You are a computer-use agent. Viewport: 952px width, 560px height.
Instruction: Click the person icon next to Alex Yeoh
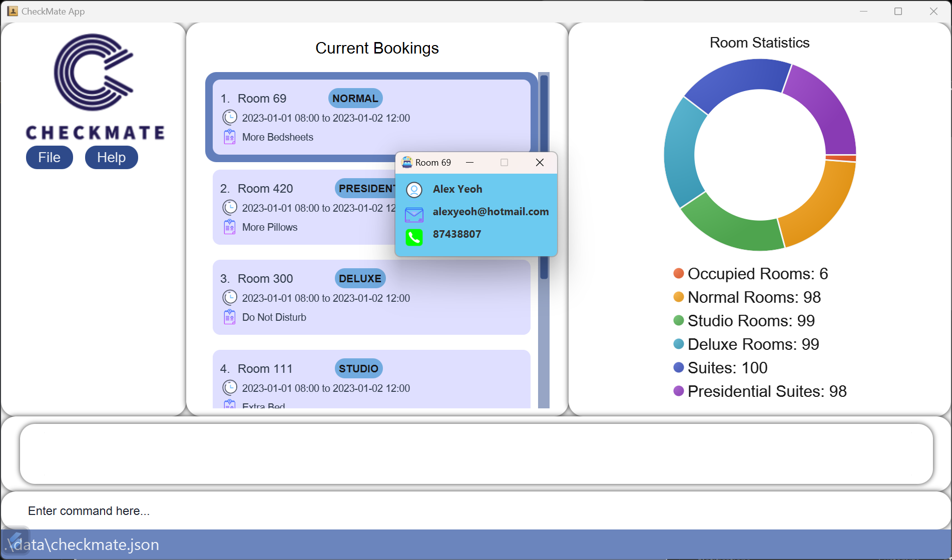click(x=414, y=190)
